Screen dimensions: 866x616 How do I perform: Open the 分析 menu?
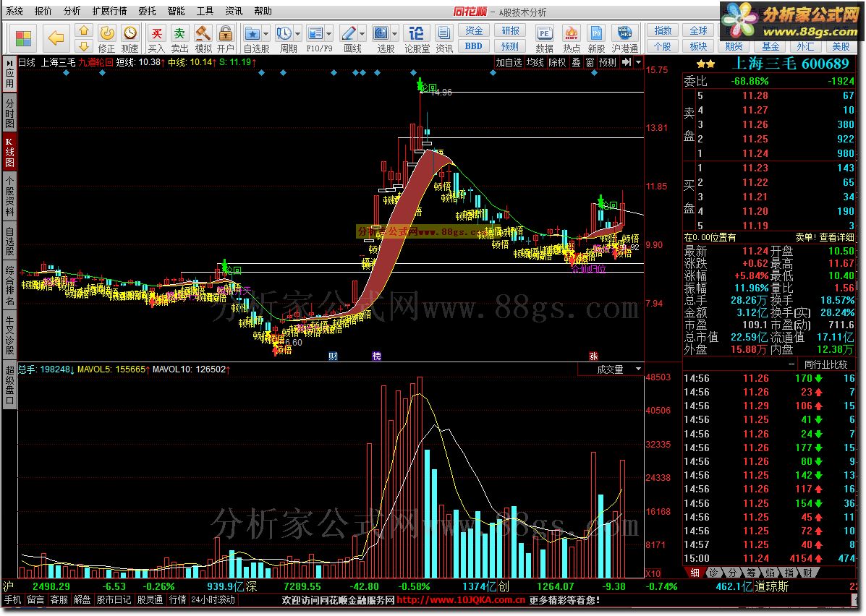[x=72, y=11]
